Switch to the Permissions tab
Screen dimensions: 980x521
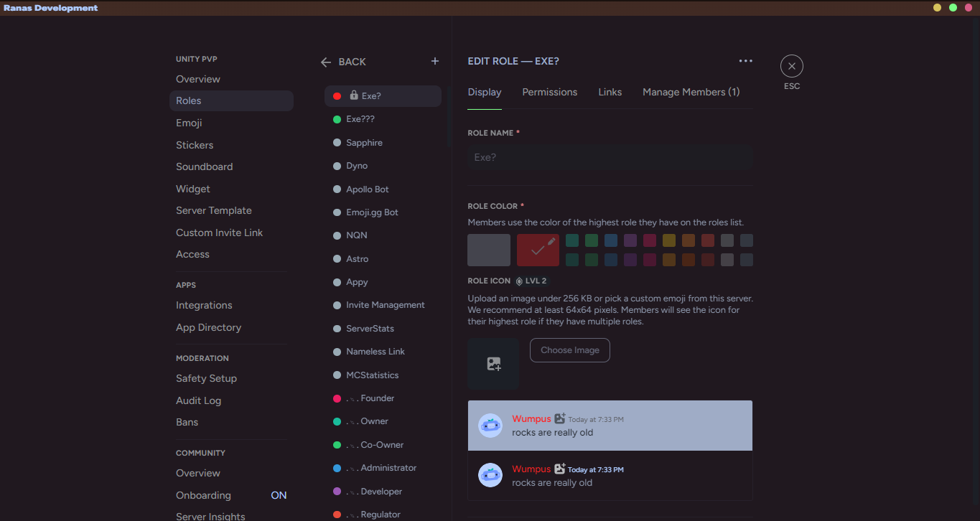(x=550, y=92)
